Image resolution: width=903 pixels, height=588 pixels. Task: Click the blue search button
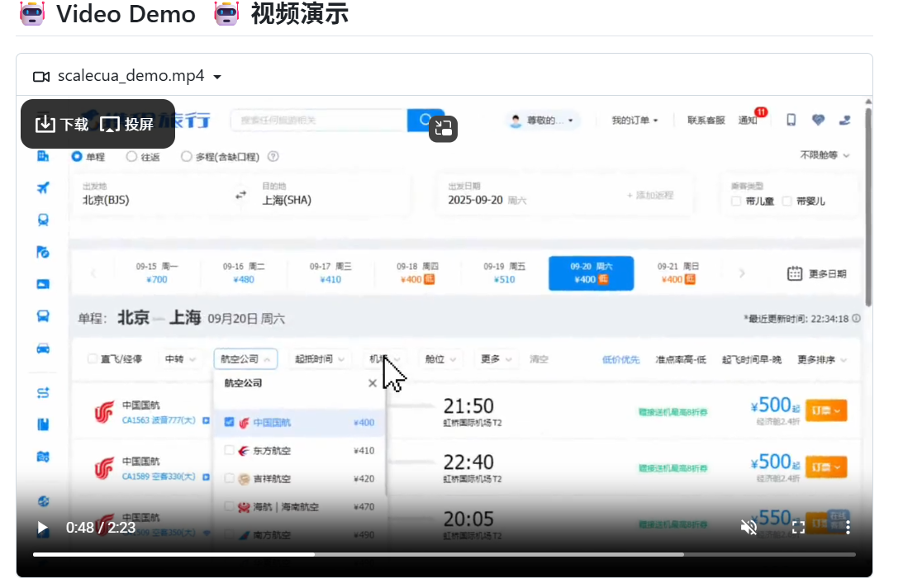tap(425, 120)
